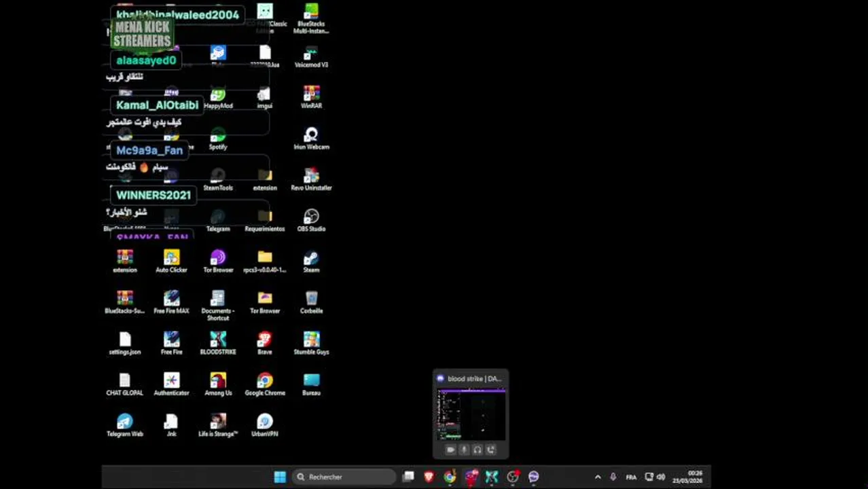Select the BLOODSTRIKE desktop icon
This screenshot has height=489, width=868.
click(218, 343)
